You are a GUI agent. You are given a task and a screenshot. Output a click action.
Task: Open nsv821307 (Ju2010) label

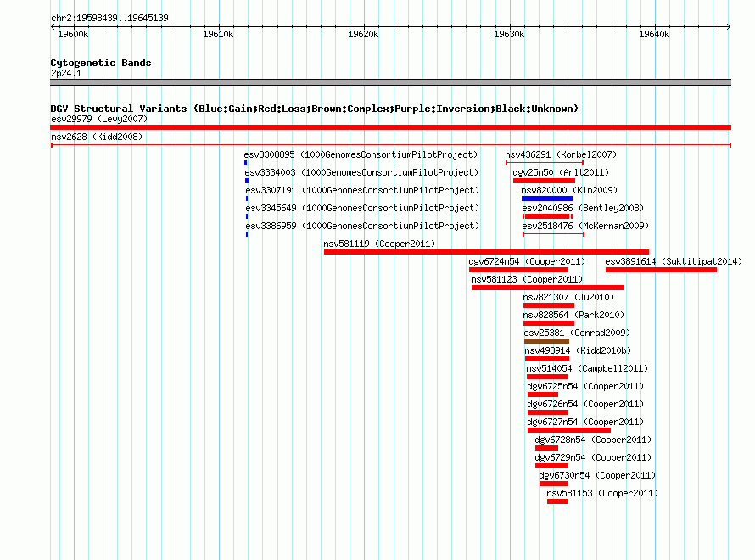tap(568, 297)
